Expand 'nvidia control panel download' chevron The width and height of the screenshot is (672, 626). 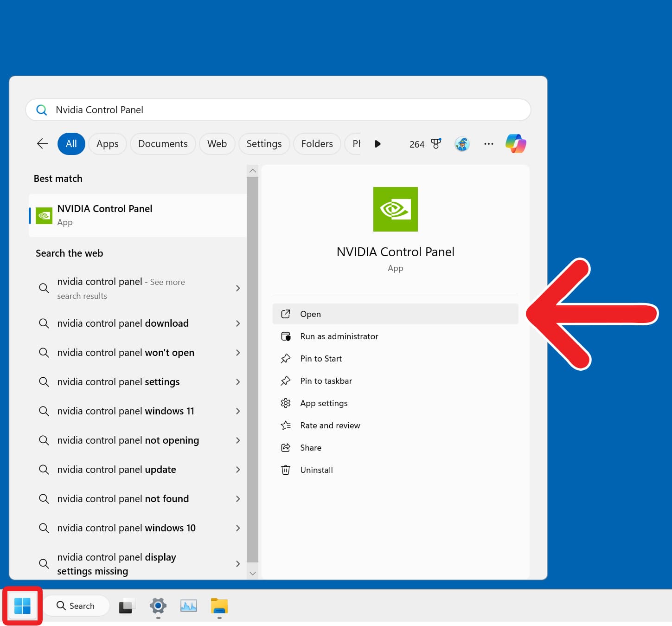[x=238, y=323]
